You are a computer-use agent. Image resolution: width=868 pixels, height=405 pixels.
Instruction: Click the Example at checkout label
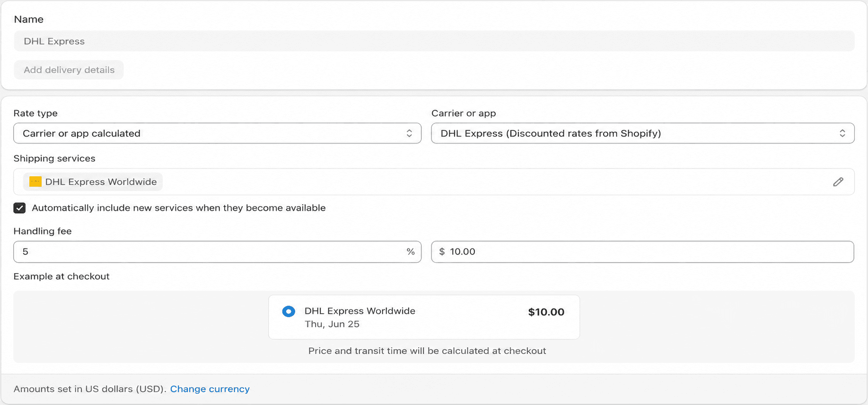(61, 276)
